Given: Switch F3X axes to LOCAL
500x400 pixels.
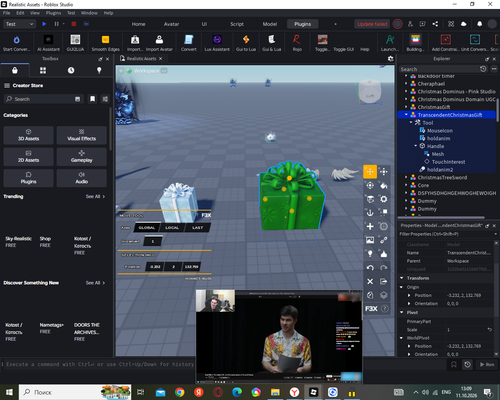Looking at the screenshot, I should (172, 228).
